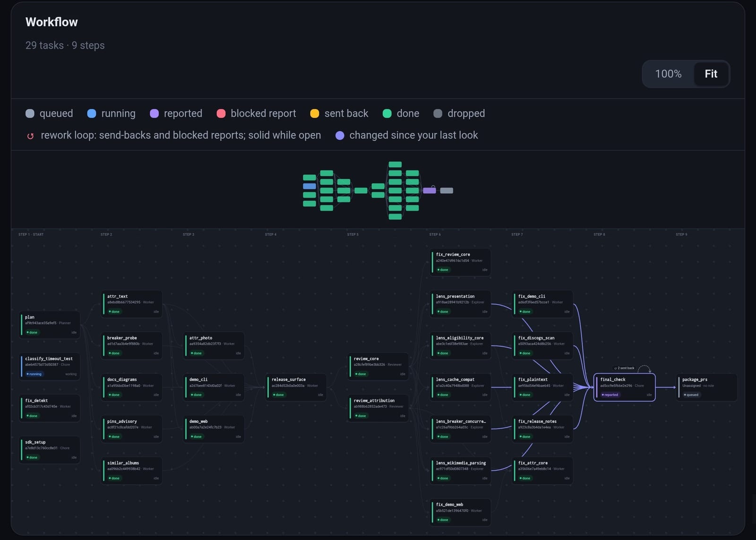
Task: Select the lens_presentation explorer node
Action: 461,304
